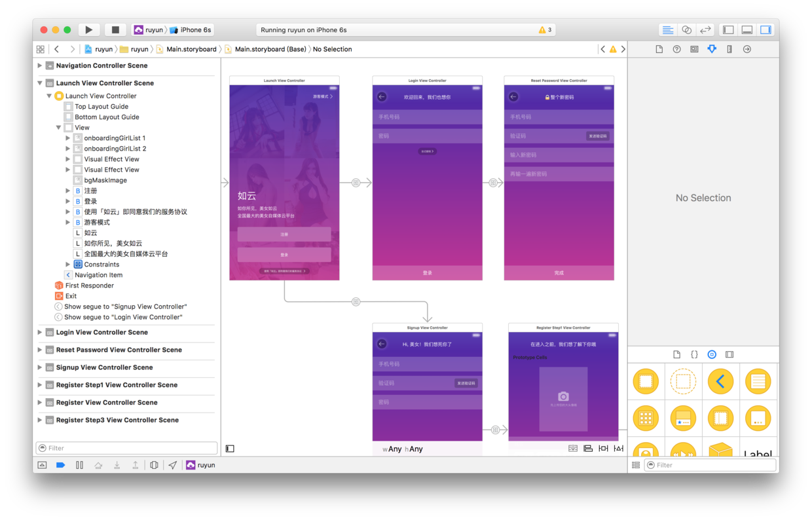Open the Quick Help inspector tab
Image resolution: width=812 pixels, height=520 pixels.
coord(676,49)
